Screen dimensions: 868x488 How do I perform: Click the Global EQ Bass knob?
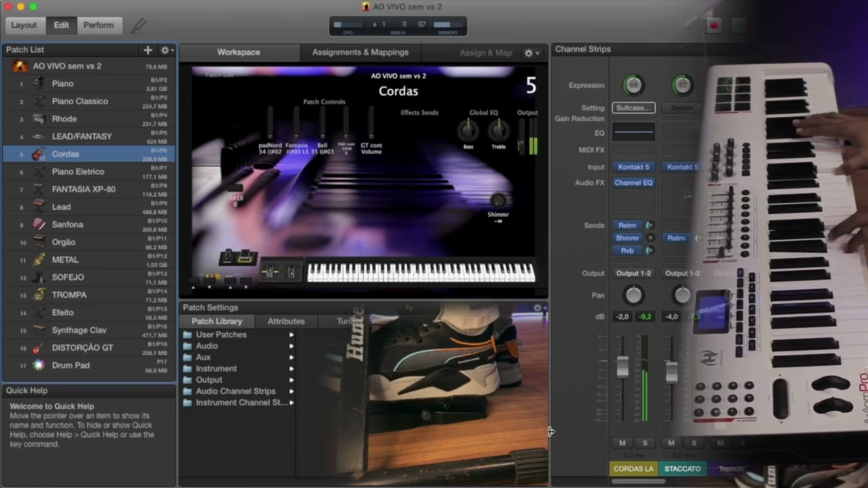(468, 130)
